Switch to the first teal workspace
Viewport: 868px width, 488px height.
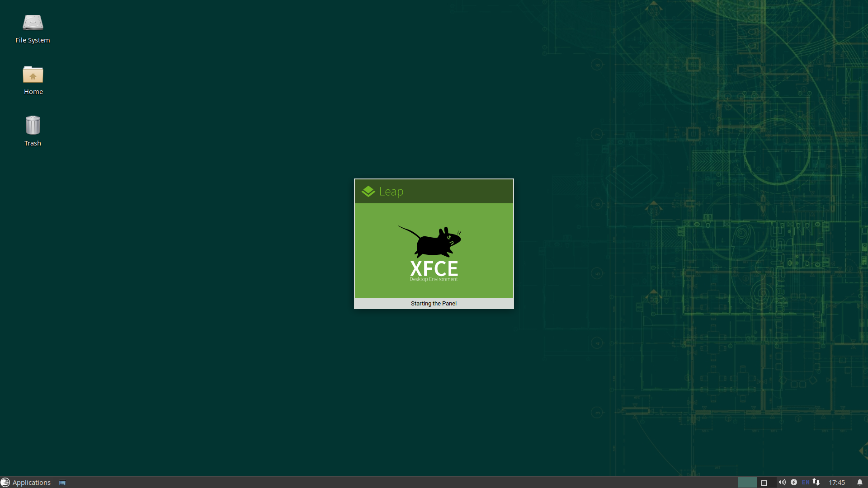click(747, 482)
